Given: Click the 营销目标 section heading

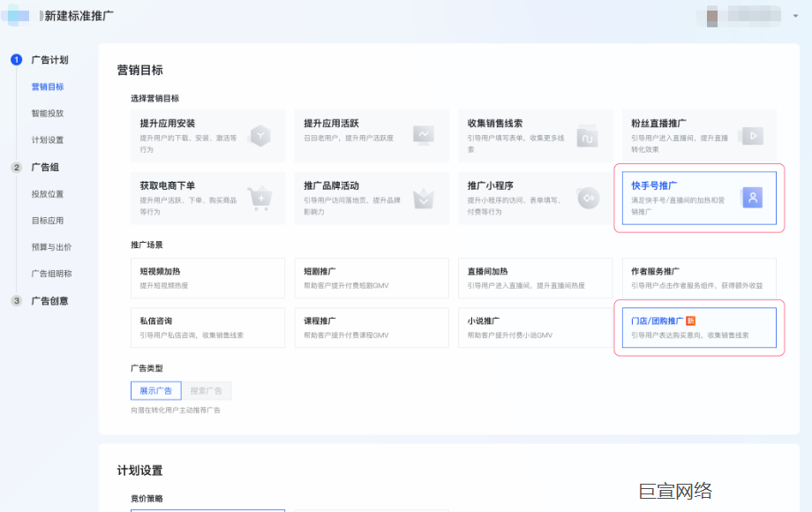Looking at the screenshot, I should click(139, 71).
